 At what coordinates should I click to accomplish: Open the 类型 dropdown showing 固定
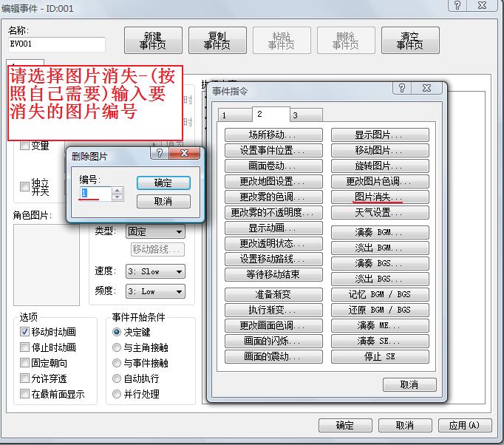[155, 231]
